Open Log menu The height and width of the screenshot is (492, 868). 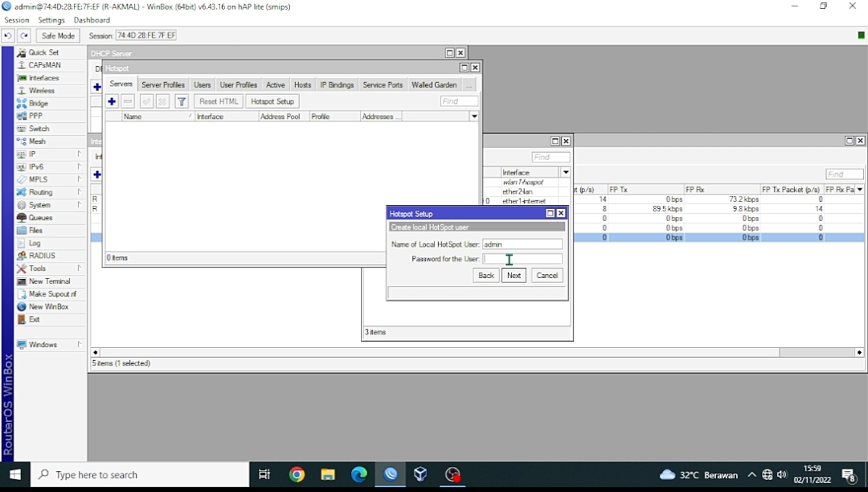35,243
